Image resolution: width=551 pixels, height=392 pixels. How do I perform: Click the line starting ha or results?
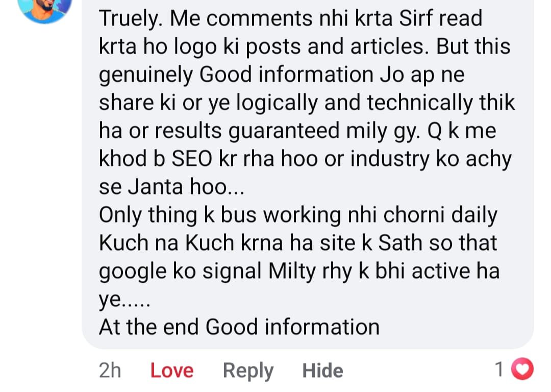pyautogui.click(x=297, y=131)
